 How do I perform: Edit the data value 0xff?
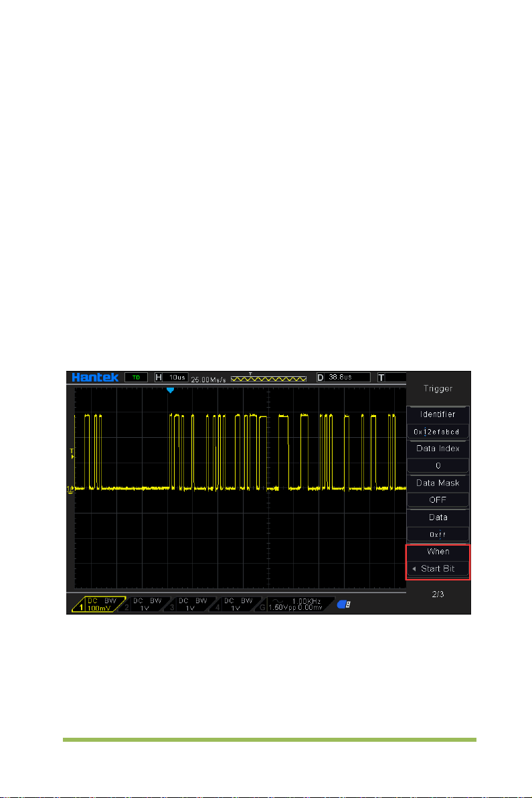438,534
